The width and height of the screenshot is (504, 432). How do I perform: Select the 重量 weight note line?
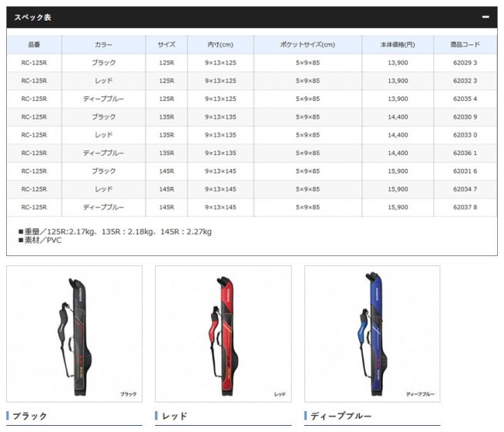pos(115,231)
